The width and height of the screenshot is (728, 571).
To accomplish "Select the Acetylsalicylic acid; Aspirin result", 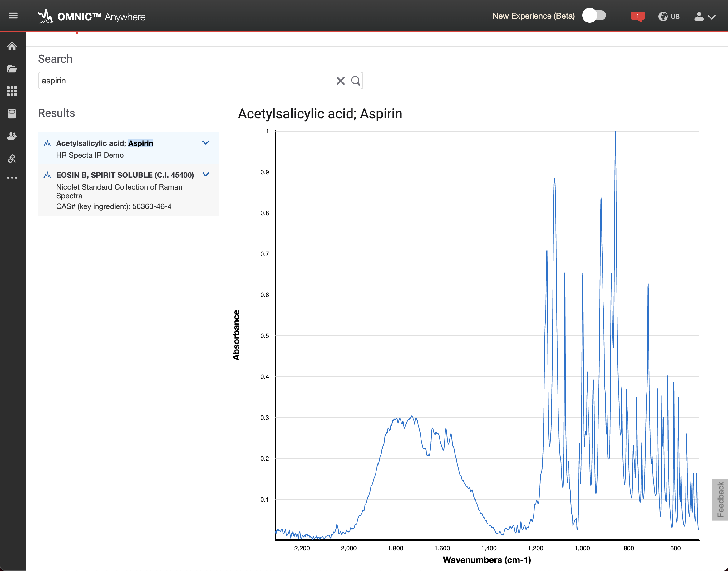I will pyautogui.click(x=105, y=143).
